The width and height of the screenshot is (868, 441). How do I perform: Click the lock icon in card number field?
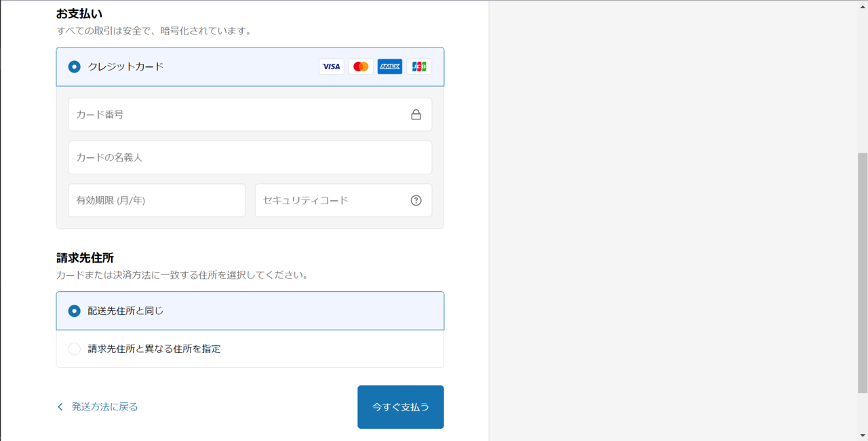point(416,115)
